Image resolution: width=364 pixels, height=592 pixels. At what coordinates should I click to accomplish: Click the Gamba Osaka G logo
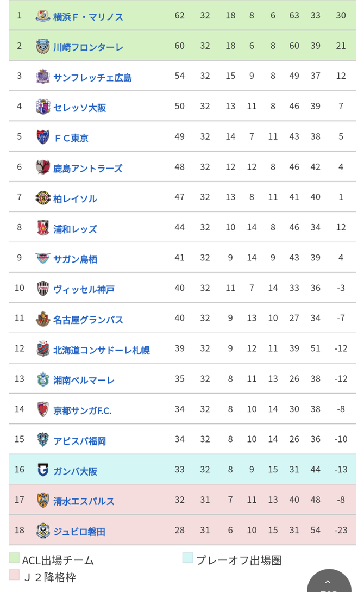[x=43, y=470]
